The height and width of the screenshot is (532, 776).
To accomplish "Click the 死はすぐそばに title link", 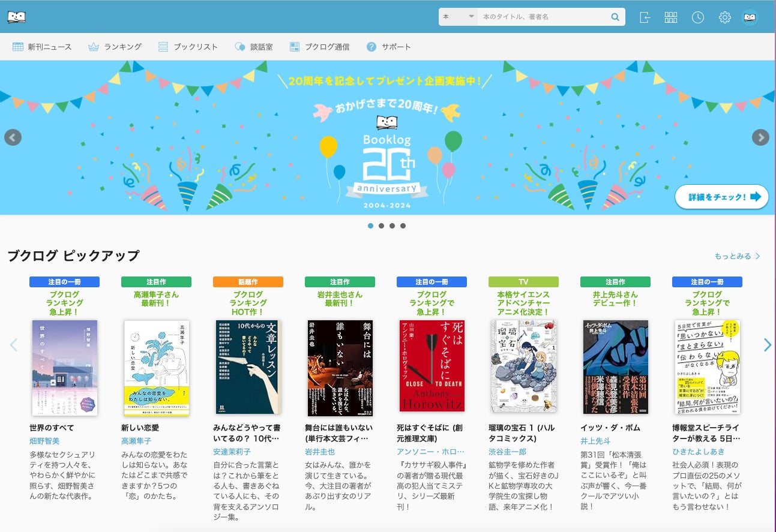I will [x=430, y=434].
